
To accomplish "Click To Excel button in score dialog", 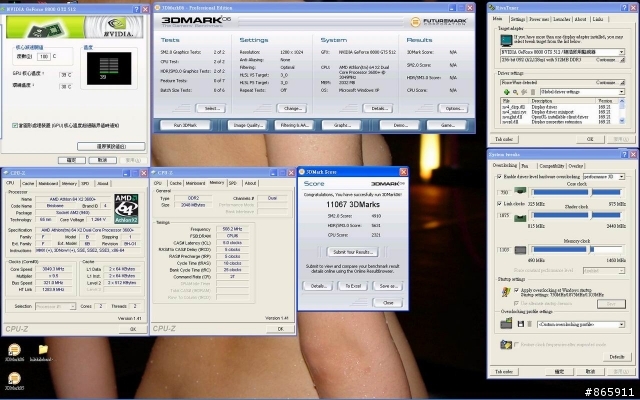I will click(x=353, y=286).
